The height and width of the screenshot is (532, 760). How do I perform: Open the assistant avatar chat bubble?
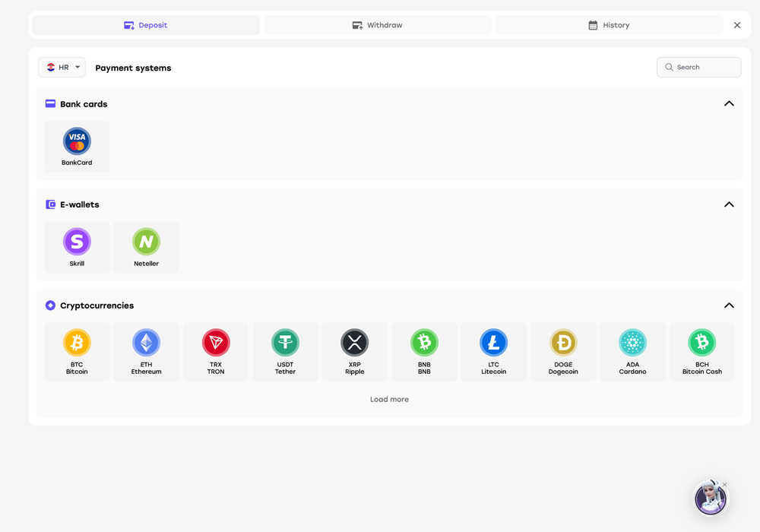tap(711, 498)
